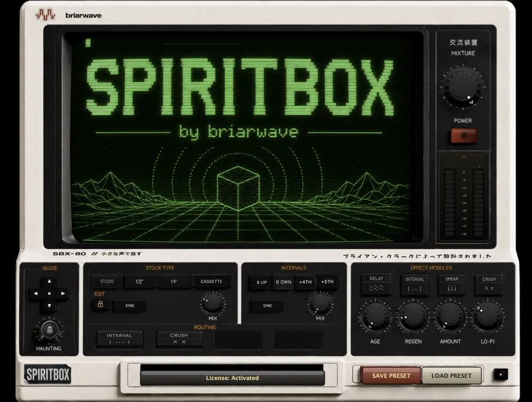Viewport: 532px width, 402px height.
Task: Enable the 8 UP interval
Action: [261, 282]
